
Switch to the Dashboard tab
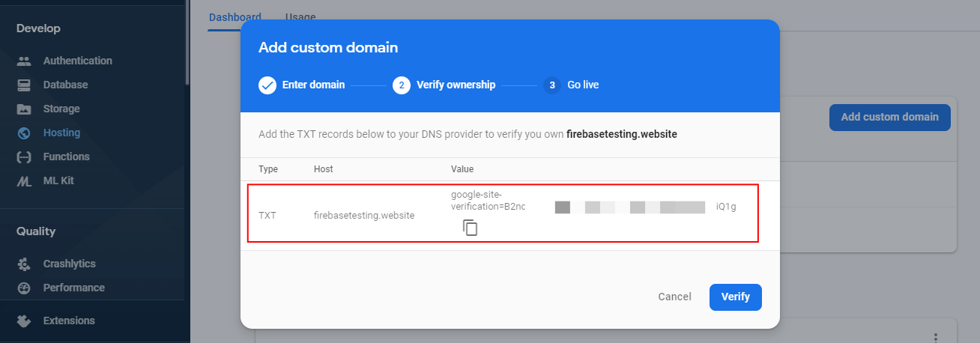[x=235, y=16]
